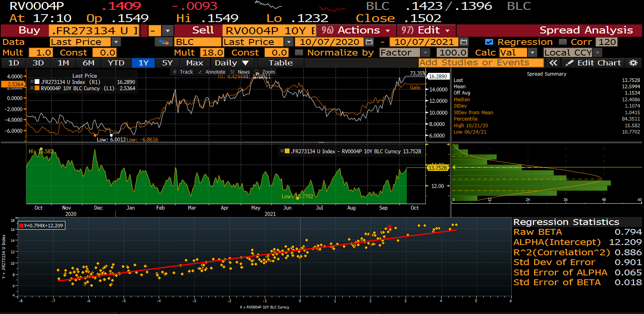Open Buy-side Last Price data dropdown
Screen dimensions: 644x314
[x=116, y=42]
